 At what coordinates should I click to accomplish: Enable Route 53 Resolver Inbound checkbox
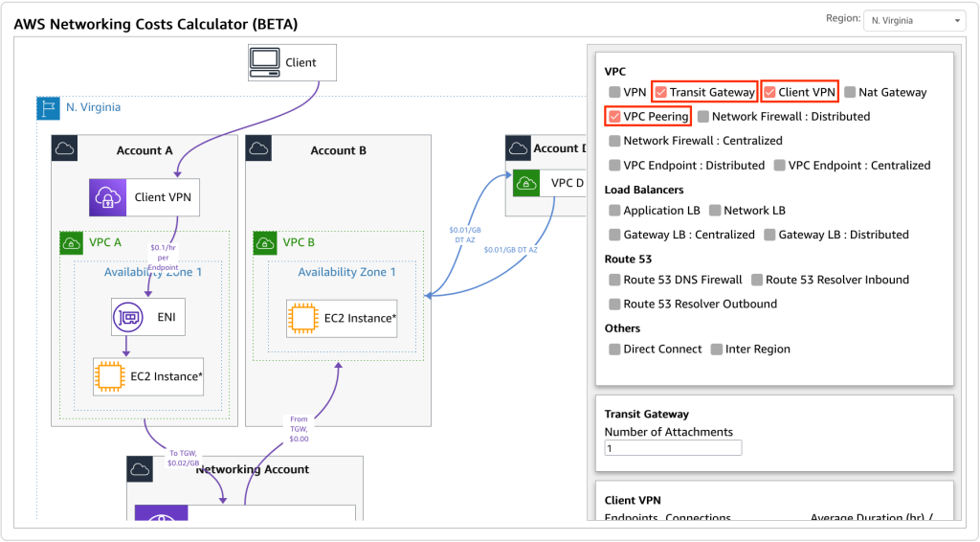[757, 280]
